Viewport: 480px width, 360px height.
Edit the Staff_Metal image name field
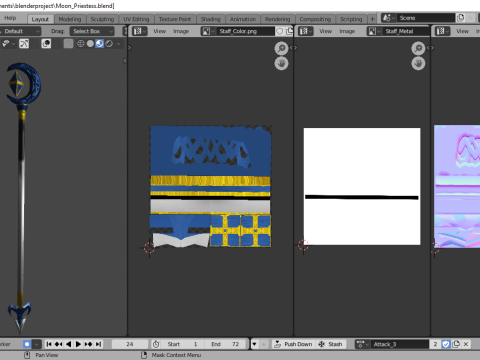pos(407,31)
